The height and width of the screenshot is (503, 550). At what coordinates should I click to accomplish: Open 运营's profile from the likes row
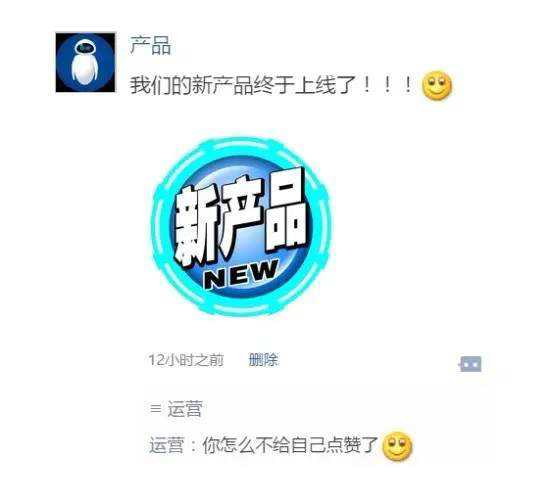coord(185,409)
